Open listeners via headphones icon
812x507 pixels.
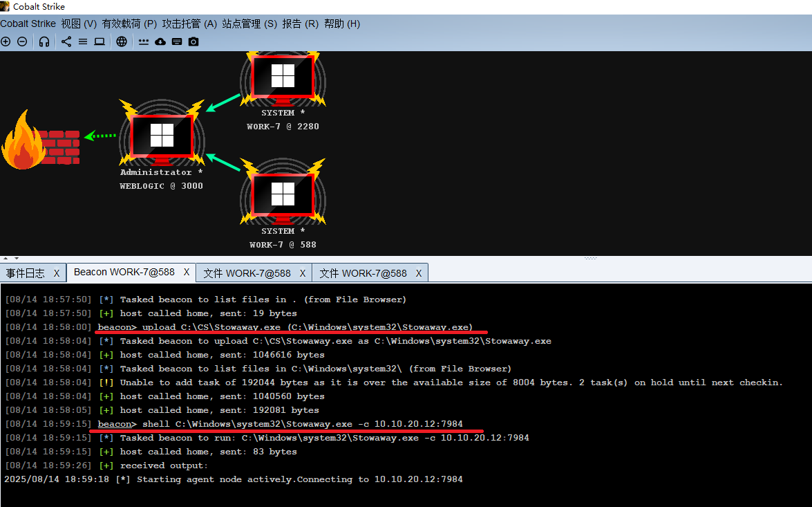tap(44, 42)
